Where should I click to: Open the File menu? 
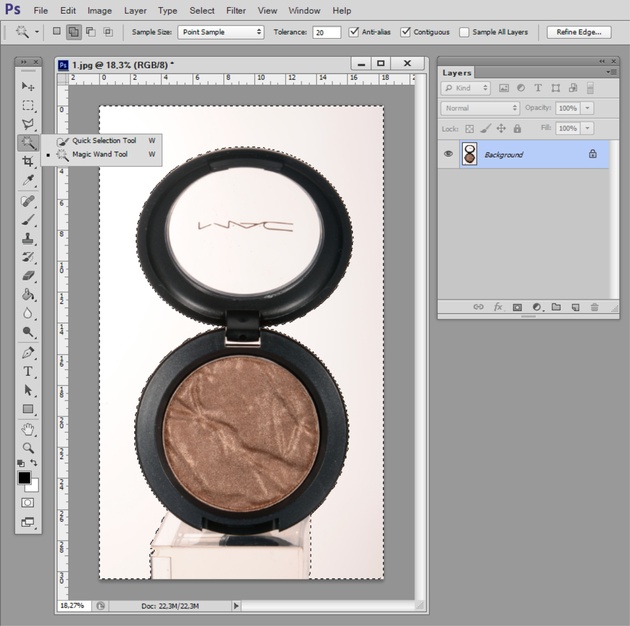tap(41, 10)
